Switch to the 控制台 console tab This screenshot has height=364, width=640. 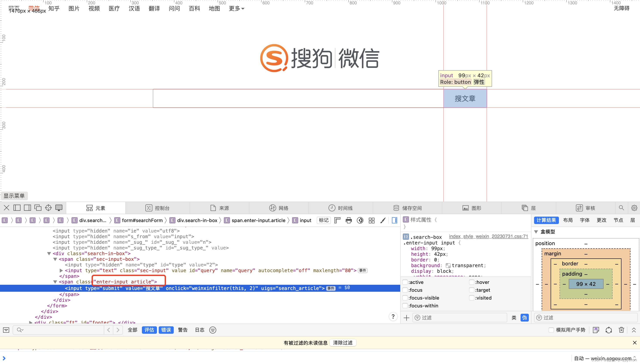coord(157,208)
